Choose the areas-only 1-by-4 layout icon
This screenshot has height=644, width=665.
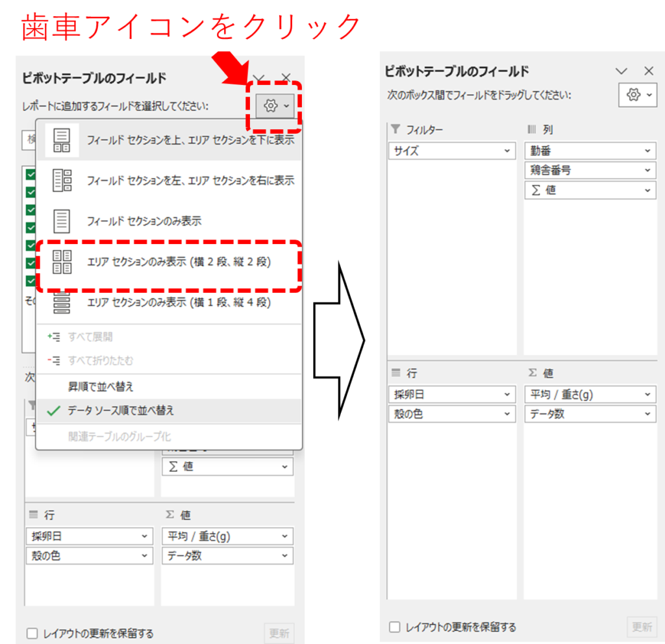pyautogui.click(x=62, y=303)
